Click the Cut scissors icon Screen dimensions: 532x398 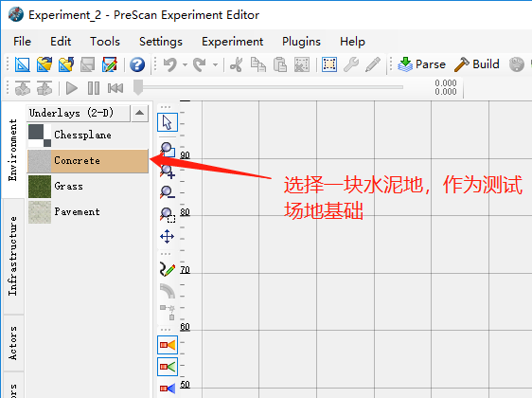pyautogui.click(x=236, y=64)
